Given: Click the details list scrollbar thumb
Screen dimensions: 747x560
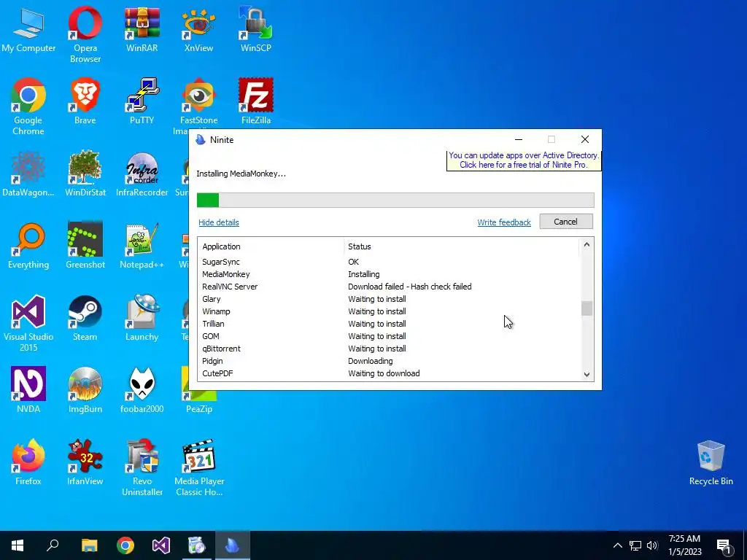Looking at the screenshot, I should (x=587, y=308).
